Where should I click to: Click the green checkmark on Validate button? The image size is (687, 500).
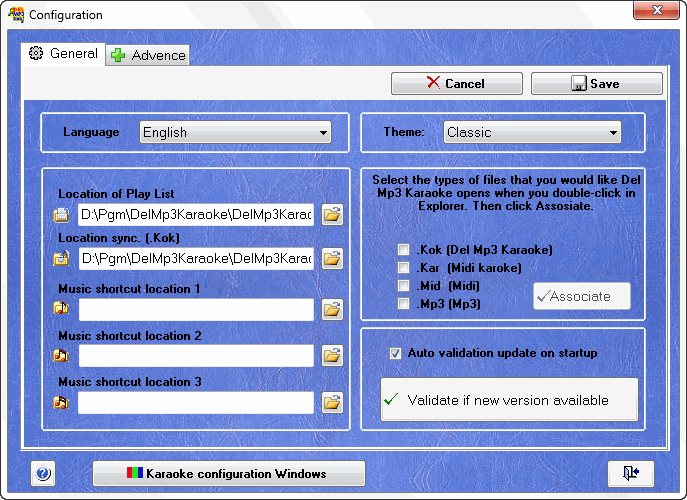pyautogui.click(x=391, y=399)
